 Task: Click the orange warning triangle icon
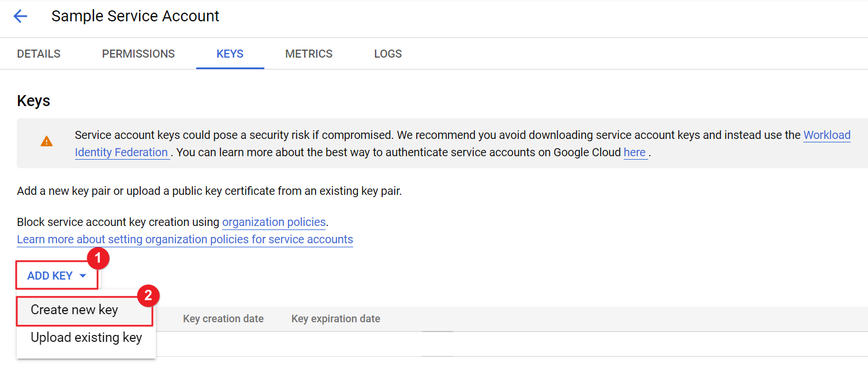click(x=47, y=141)
